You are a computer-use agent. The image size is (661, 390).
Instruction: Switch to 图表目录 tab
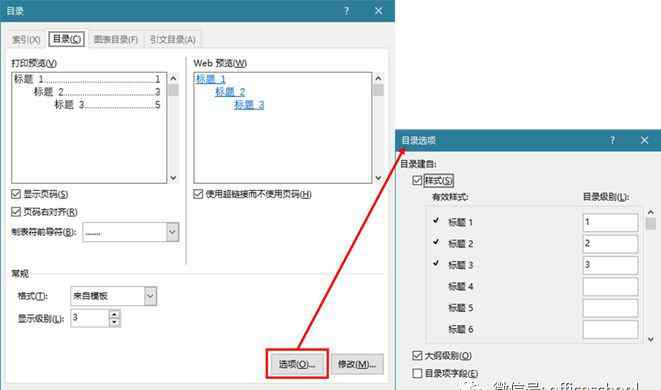[x=116, y=40]
